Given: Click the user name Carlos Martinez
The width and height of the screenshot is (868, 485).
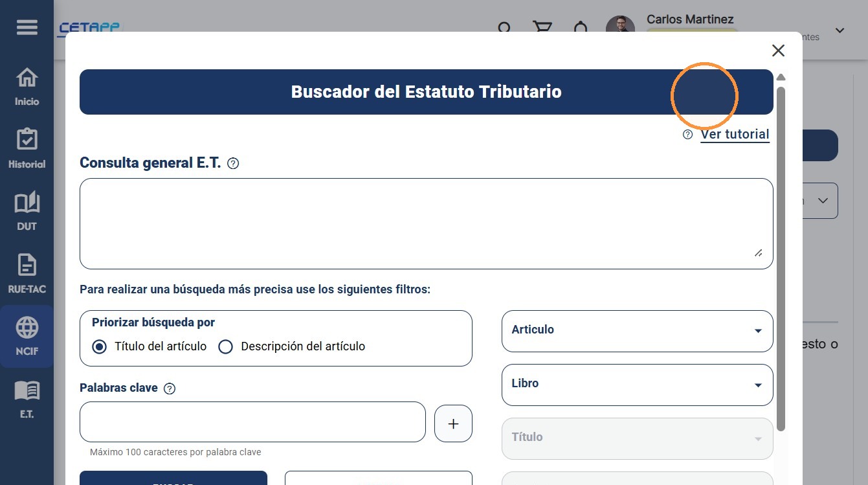Looking at the screenshot, I should point(690,19).
